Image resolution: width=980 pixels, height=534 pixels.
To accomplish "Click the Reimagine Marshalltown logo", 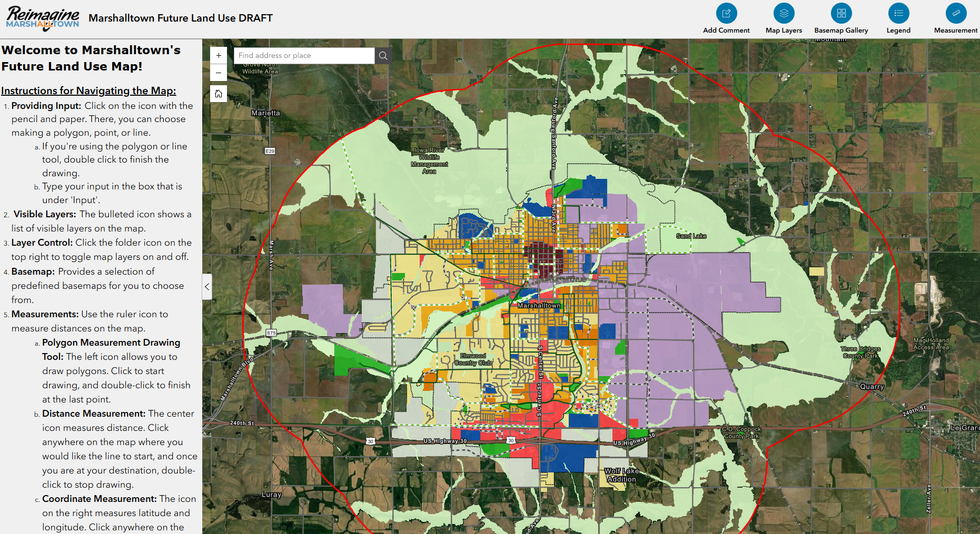I will 42,16.
